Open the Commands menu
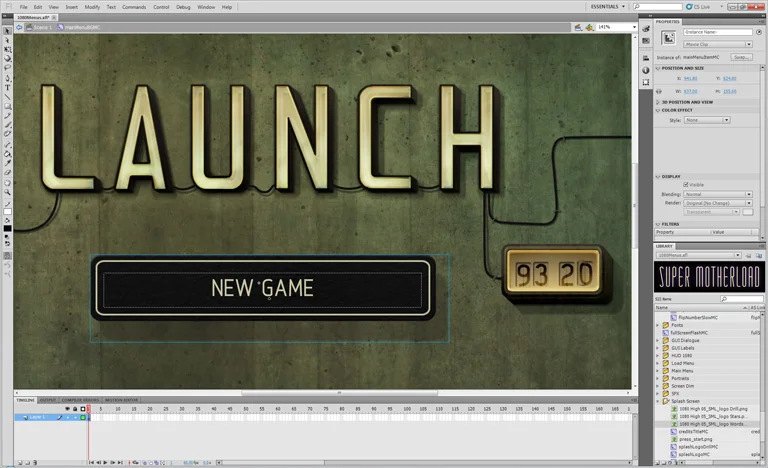This screenshot has width=768, height=468. (134, 7)
